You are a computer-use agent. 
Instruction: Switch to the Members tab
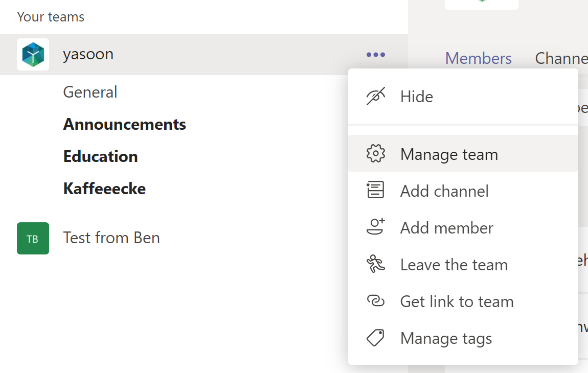(x=478, y=58)
